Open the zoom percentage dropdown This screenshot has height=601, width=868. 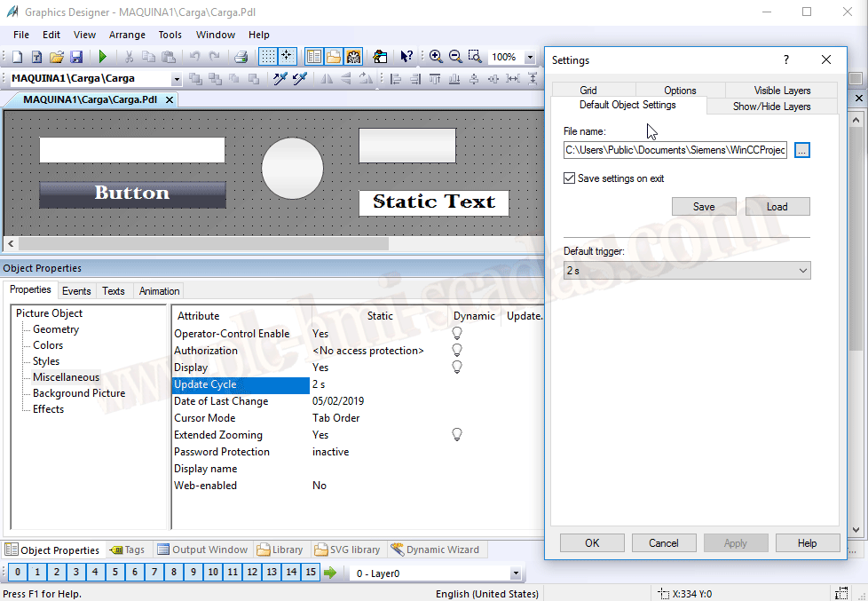coord(530,57)
